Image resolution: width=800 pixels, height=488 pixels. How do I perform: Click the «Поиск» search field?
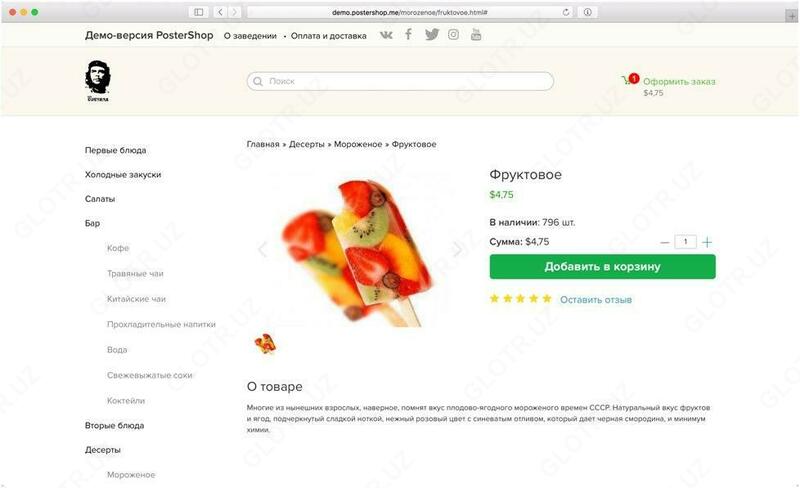pos(400,81)
